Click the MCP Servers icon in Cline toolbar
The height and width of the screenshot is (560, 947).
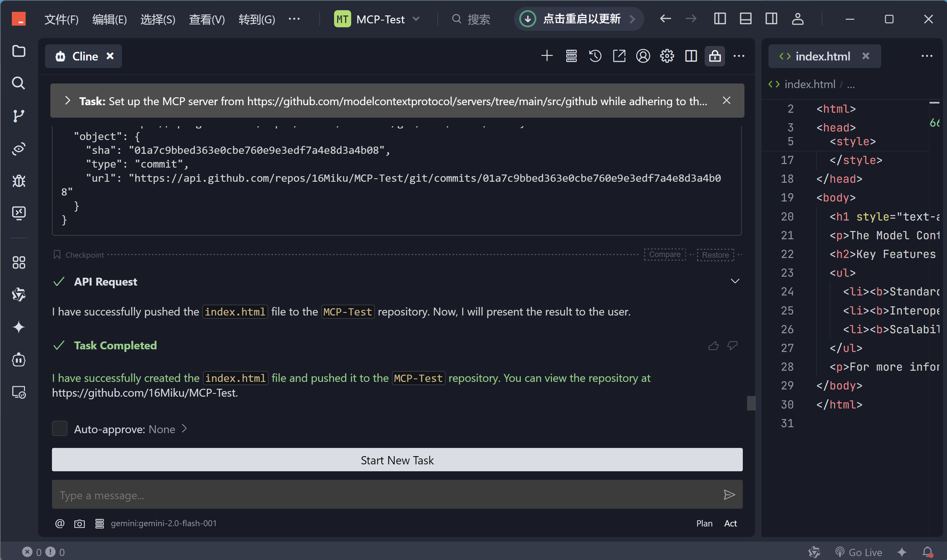[x=571, y=56]
